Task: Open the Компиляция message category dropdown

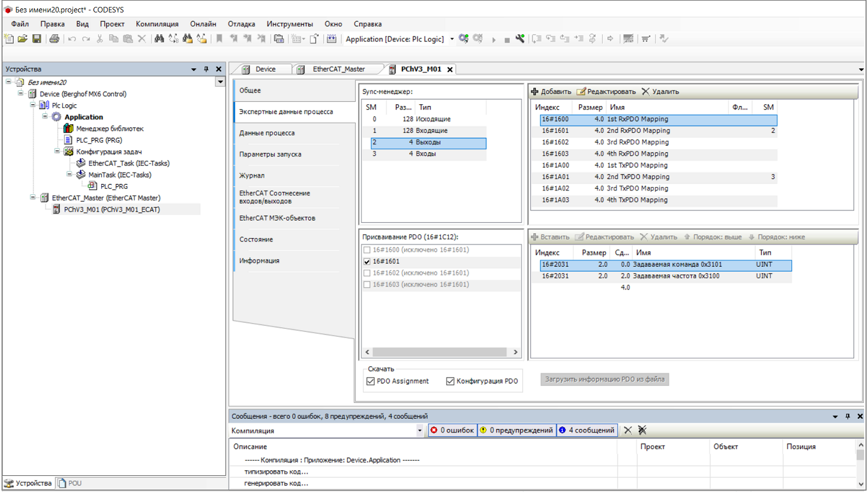Action: click(420, 430)
